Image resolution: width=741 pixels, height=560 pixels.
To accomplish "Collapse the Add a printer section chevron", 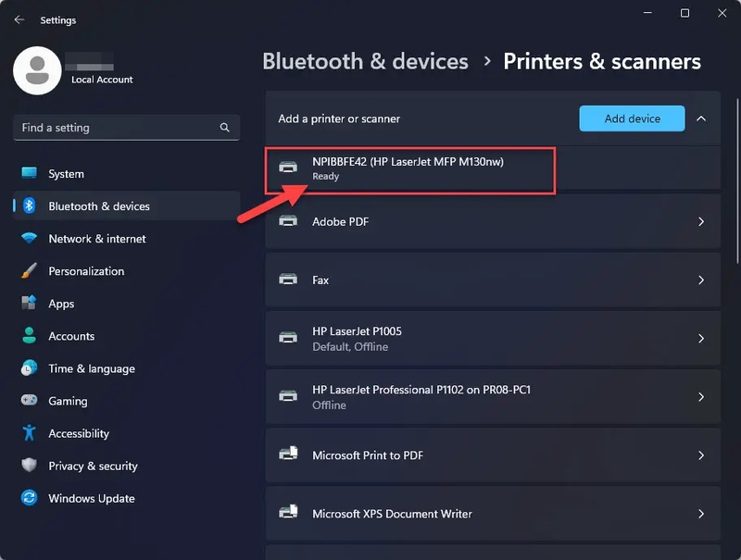I will [701, 118].
